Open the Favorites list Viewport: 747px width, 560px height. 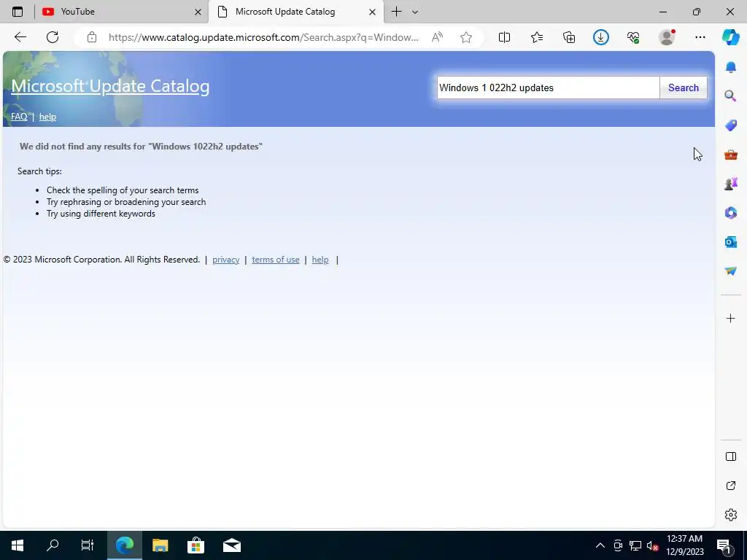pyautogui.click(x=536, y=37)
